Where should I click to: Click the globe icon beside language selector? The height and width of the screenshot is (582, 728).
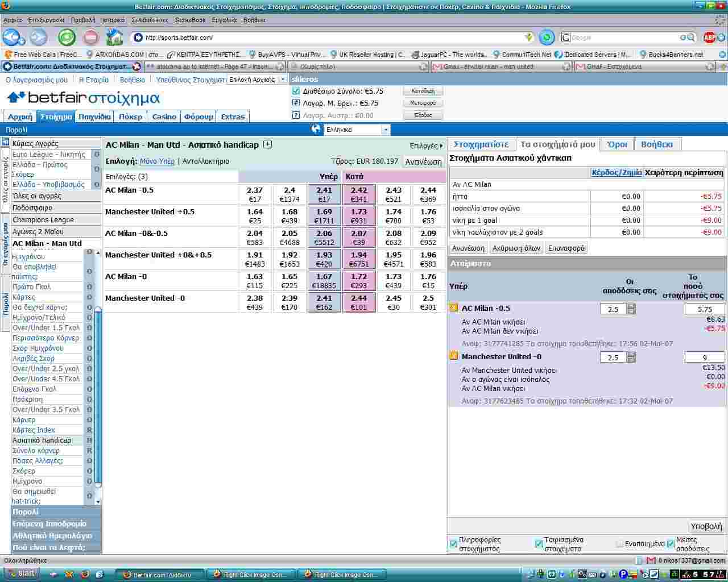coord(317,129)
